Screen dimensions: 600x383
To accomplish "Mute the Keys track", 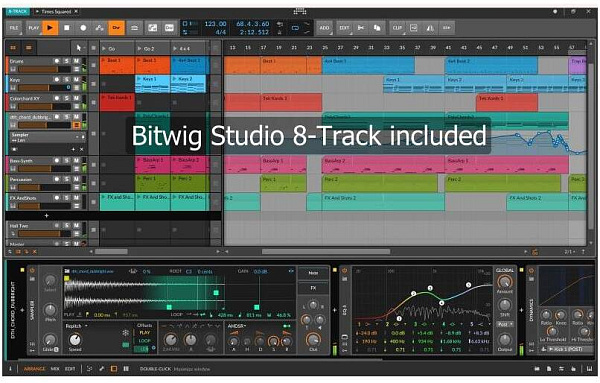I will [76, 80].
